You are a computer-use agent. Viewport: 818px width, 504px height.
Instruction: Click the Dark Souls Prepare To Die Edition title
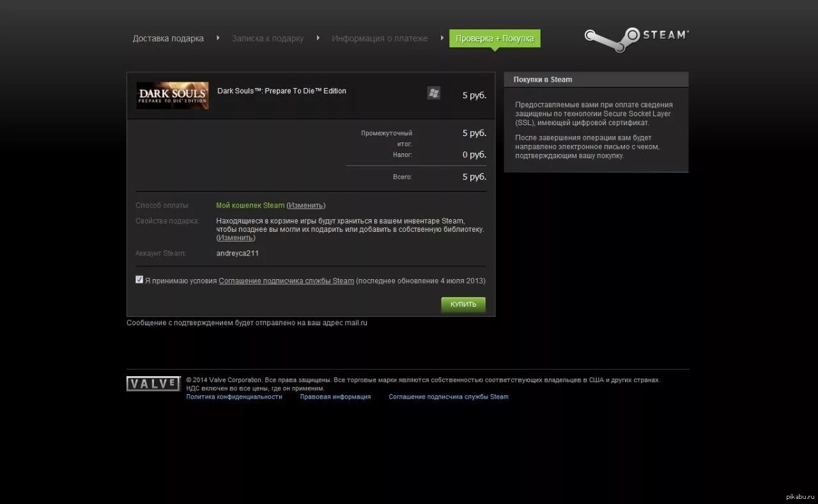point(282,91)
